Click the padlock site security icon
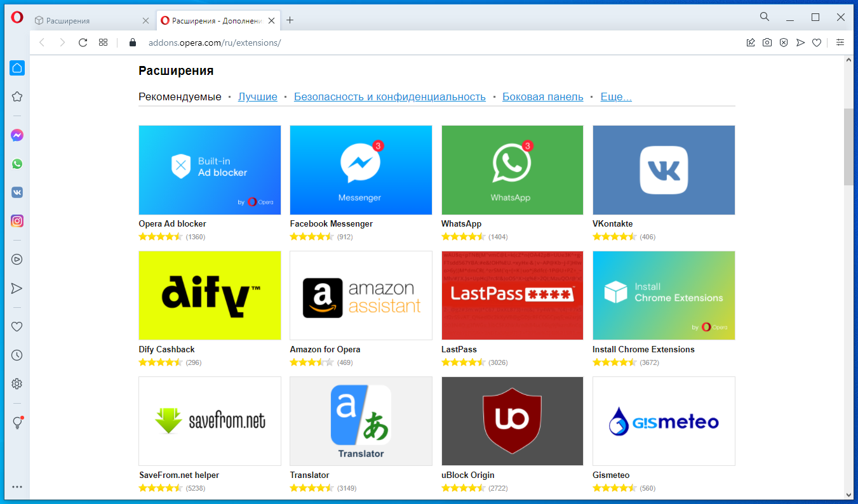 pyautogui.click(x=133, y=43)
